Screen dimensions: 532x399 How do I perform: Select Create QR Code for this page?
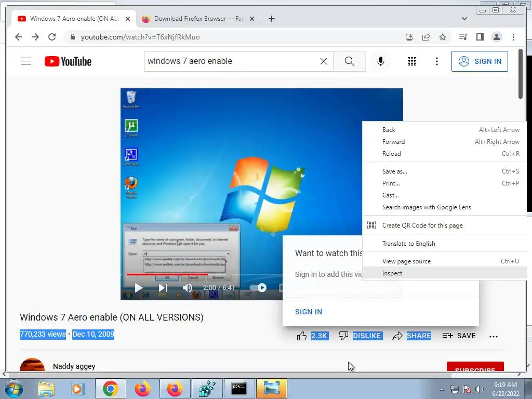445,225
